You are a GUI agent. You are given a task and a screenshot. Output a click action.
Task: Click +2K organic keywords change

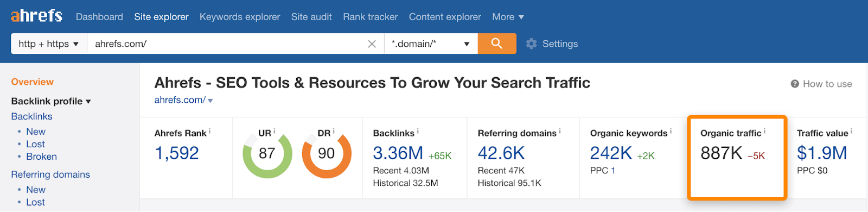click(646, 156)
